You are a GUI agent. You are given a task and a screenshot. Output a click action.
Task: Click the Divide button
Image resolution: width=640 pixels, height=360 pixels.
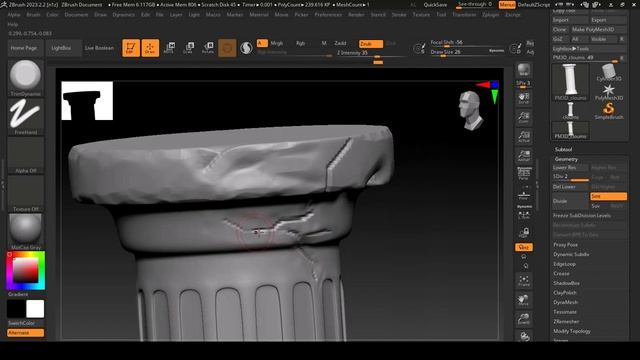tap(570, 201)
